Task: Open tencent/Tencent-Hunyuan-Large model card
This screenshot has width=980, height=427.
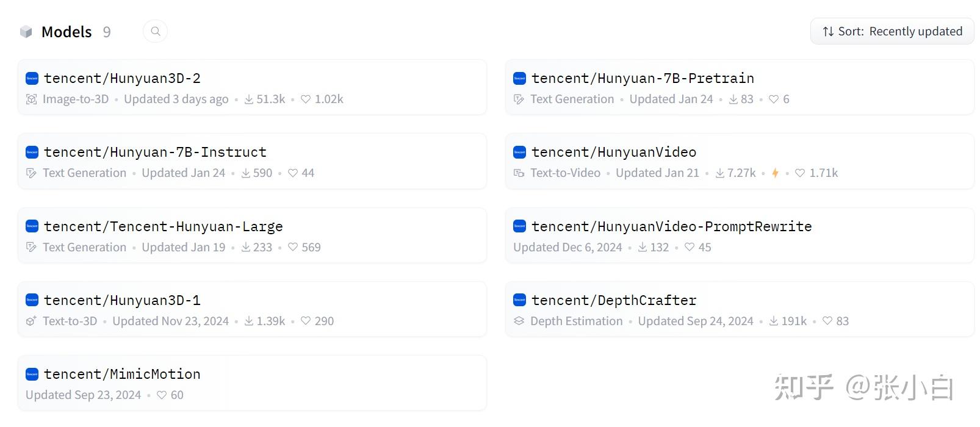Action: (x=163, y=226)
